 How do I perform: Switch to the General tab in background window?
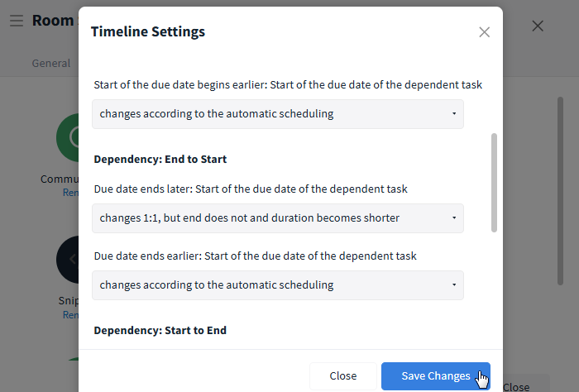click(51, 63)
